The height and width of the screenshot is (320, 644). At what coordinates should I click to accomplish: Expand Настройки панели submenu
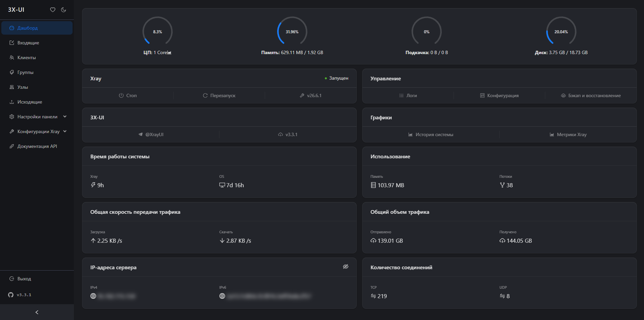pyautogui.click(x=37, y=117)
